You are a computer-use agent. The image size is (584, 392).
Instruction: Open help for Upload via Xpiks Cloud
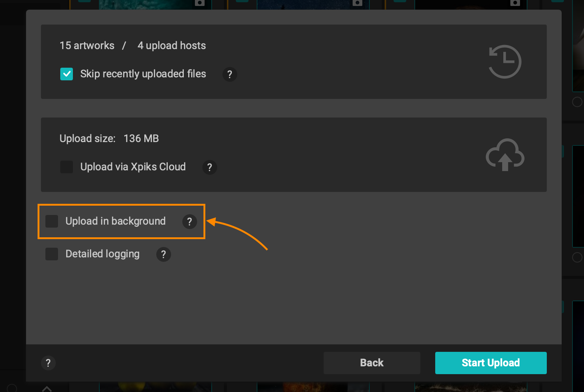point(210,167)
